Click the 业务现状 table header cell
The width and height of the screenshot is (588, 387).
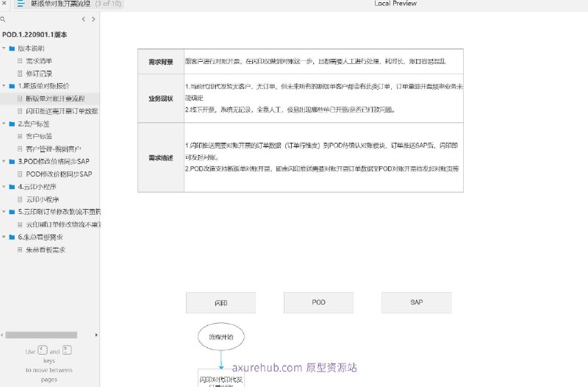(x=161, y=99)
